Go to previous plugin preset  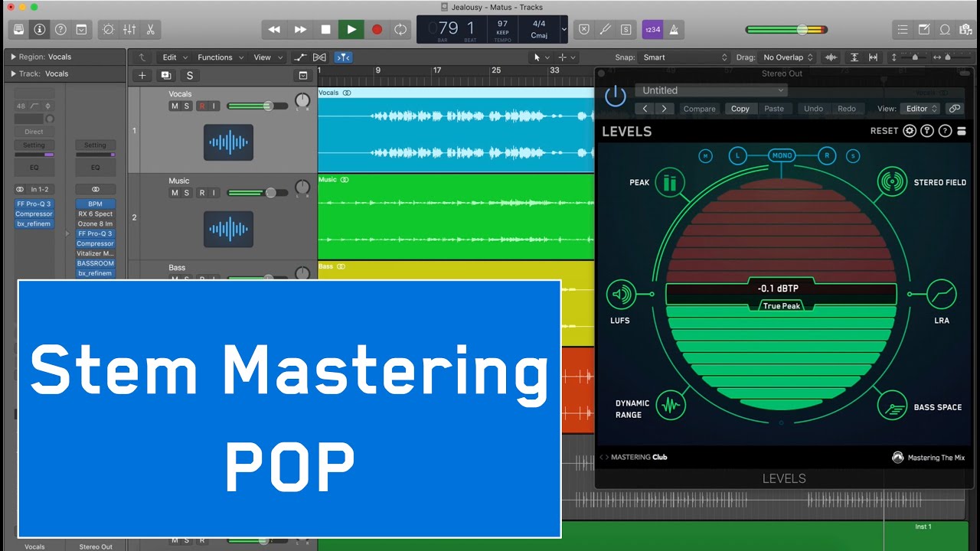pos(645,109)
